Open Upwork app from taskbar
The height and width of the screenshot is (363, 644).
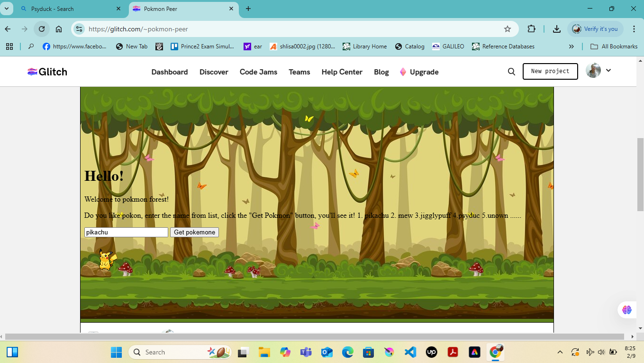pyautogui.click(x=432, y=352)
